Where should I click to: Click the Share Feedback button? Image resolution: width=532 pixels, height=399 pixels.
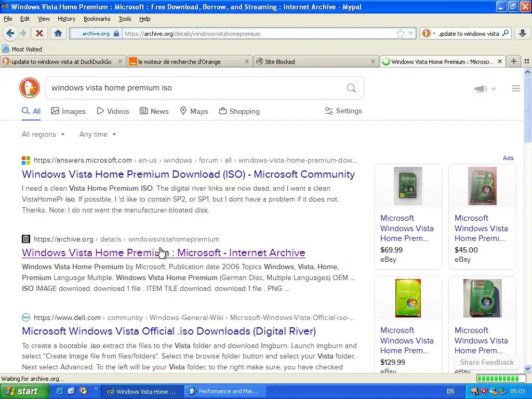pyautogui.click(x=487, y=362)
